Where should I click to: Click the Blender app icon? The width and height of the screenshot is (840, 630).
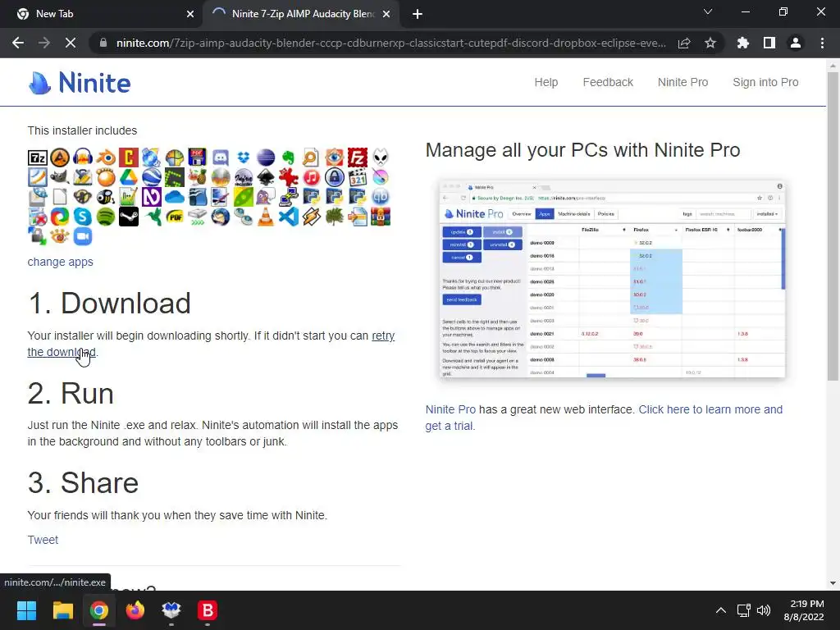point(106,157)
